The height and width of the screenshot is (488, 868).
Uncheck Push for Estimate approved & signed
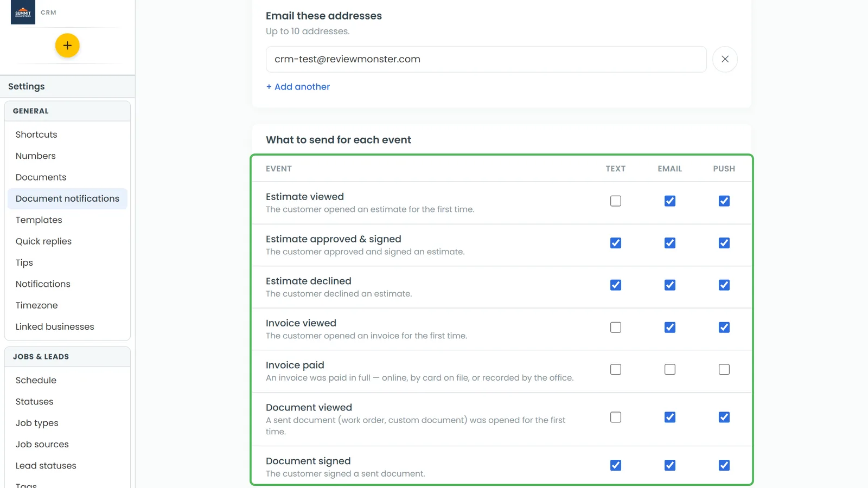(x=724, y=243)
